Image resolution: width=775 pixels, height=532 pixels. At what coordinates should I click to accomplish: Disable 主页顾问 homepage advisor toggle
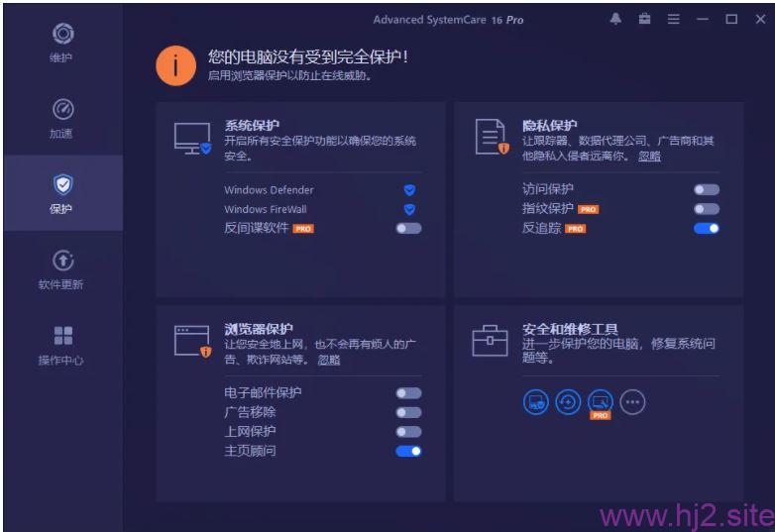pos(408,451)
